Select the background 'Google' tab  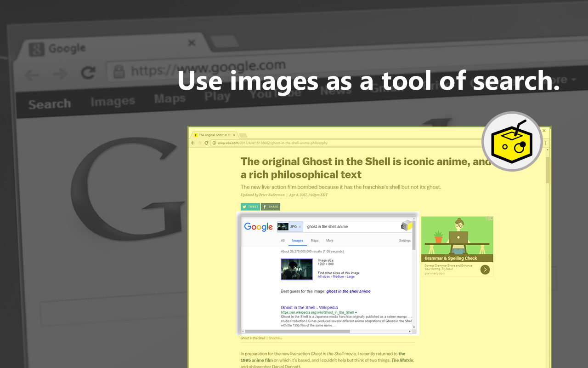pos(113,47)
